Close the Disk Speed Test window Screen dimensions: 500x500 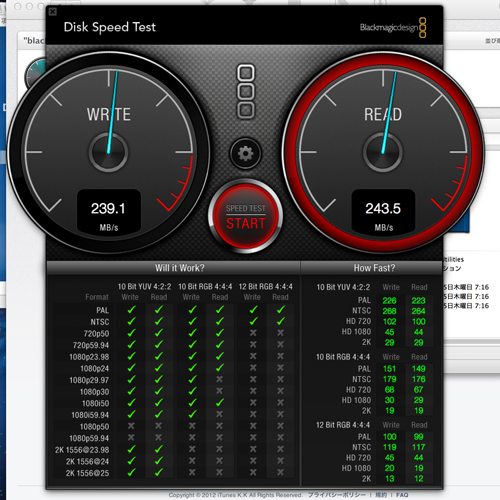[x=53, y=12]
